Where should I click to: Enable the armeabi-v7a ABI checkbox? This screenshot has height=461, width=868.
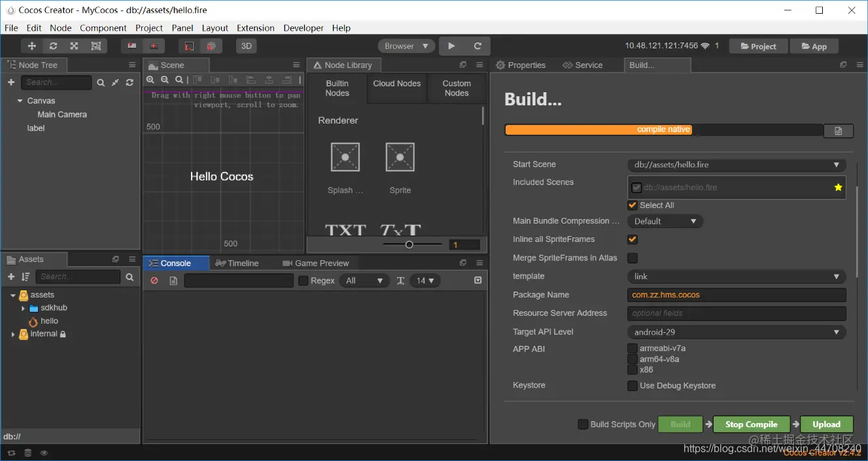tap(633, 348)
